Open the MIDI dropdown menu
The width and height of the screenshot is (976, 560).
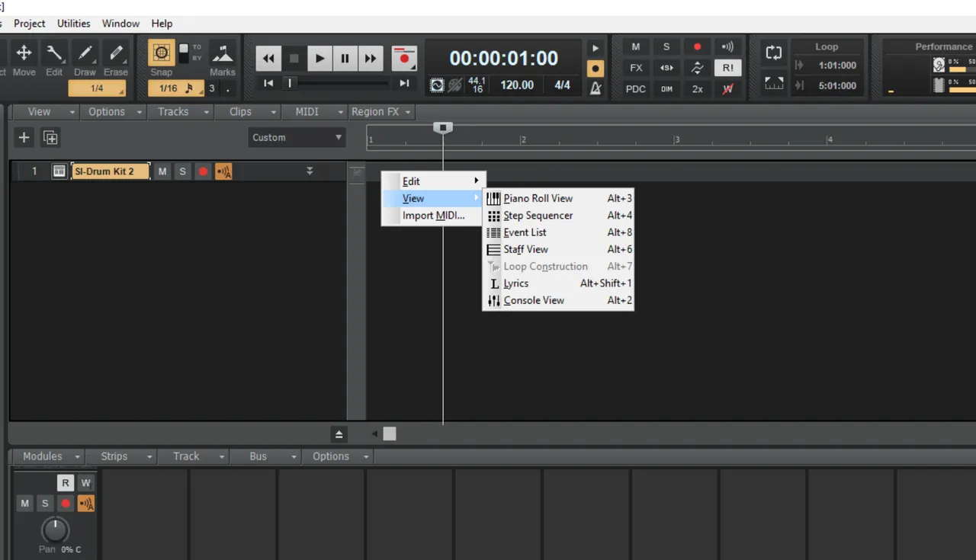pyautogui.click(x=314, y=112)
